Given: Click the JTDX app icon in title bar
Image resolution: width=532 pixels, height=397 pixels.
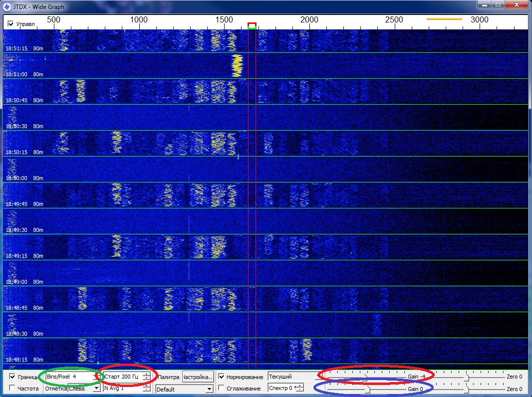Looking at the screenshot, I should [x=7, y=7].
